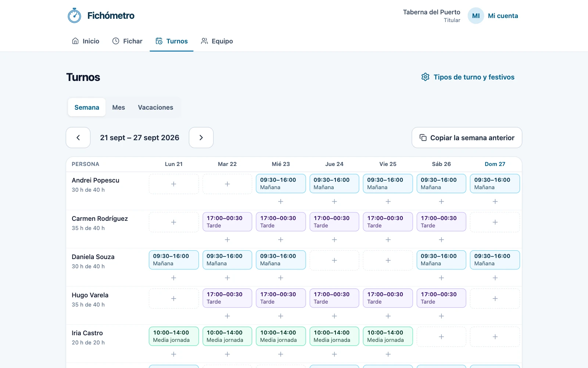Open Daniela Souza's Sáb 26 Mañana shift
Screen dimensions: 588x368
click(x=441, y=260)
